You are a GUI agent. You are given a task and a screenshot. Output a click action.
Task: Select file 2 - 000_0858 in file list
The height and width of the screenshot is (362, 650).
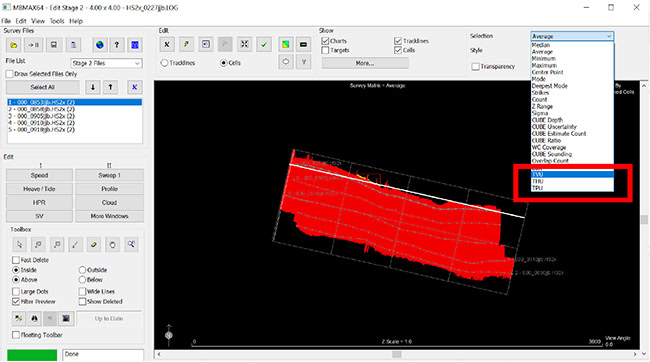(x=75, y=109)
